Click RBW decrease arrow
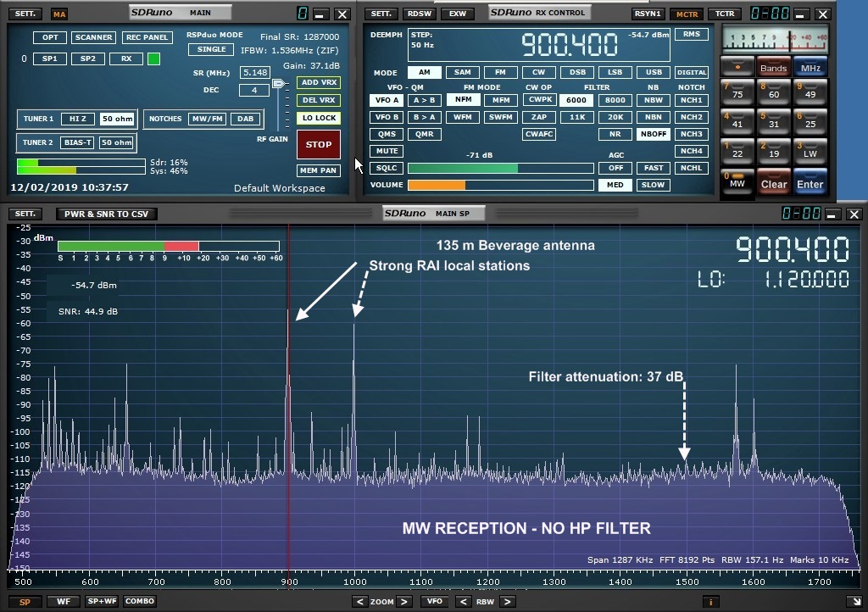868x612 pixels. coord(464,602)
